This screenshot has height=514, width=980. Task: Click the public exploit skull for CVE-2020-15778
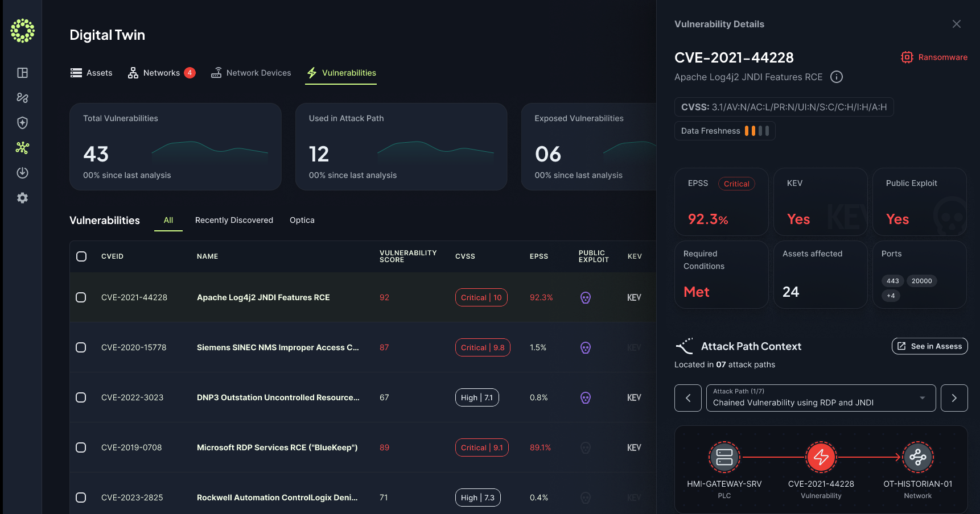[586, 347]
